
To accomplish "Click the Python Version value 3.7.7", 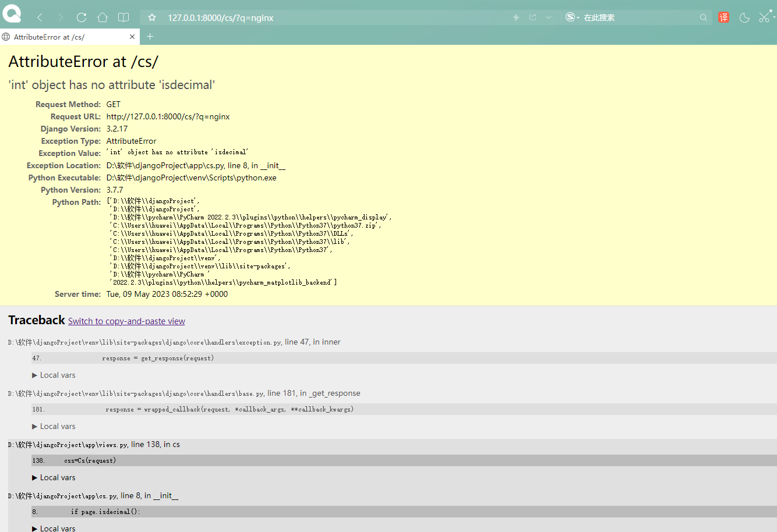I will click(x=115, y=190).
